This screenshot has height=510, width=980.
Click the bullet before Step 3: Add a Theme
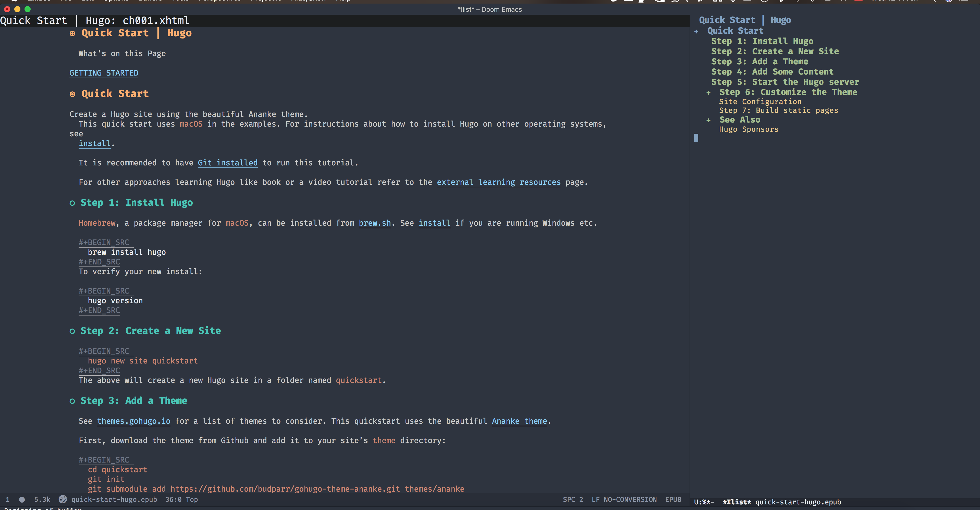pyautogui.click(x=72, y=401)
